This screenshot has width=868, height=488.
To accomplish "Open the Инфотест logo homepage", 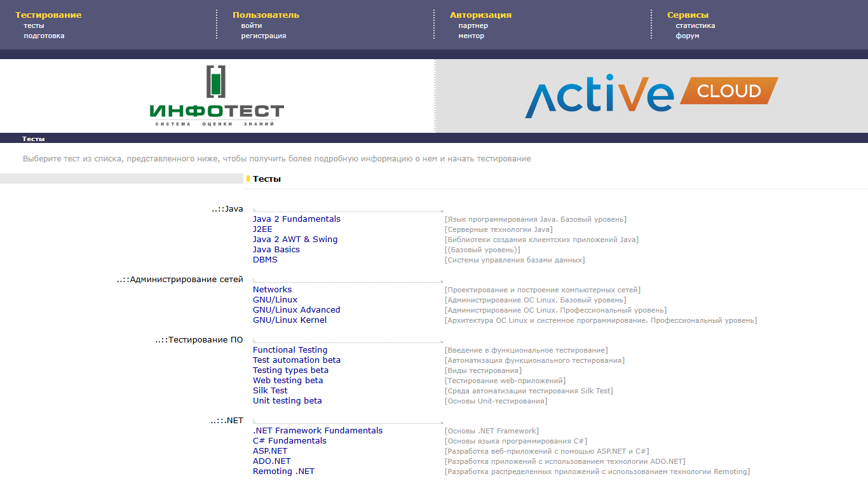I will tap(217, 96).
